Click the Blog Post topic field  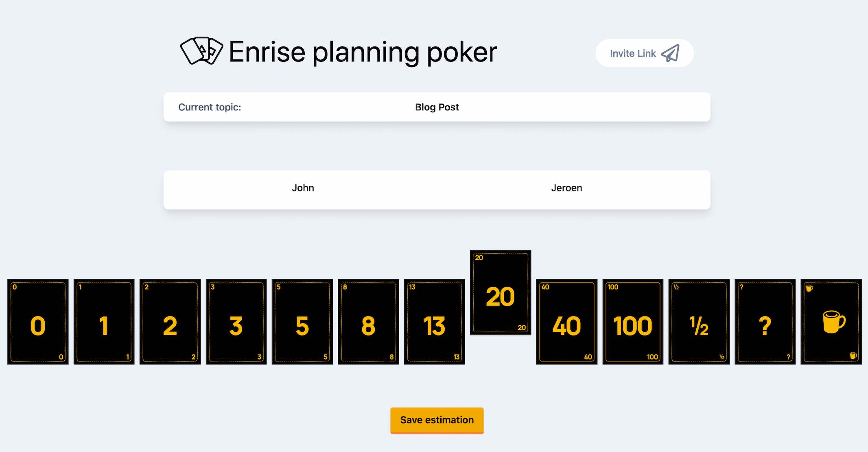pos(437,107)
